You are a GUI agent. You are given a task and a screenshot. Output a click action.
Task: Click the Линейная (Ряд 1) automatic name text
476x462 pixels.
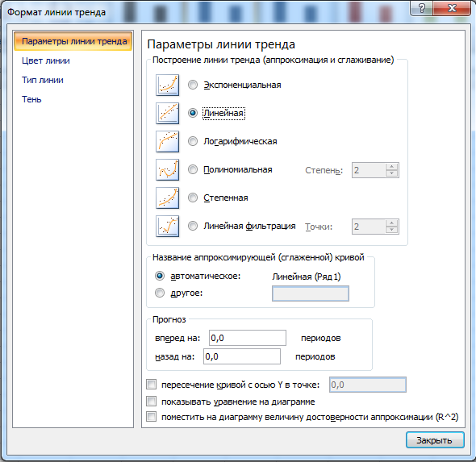[307, 277]
